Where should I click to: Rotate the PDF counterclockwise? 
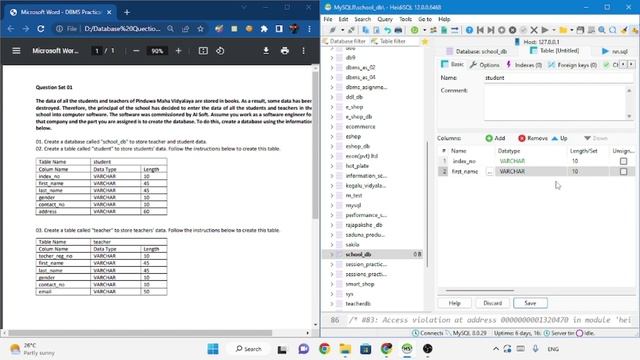point(220,51)
